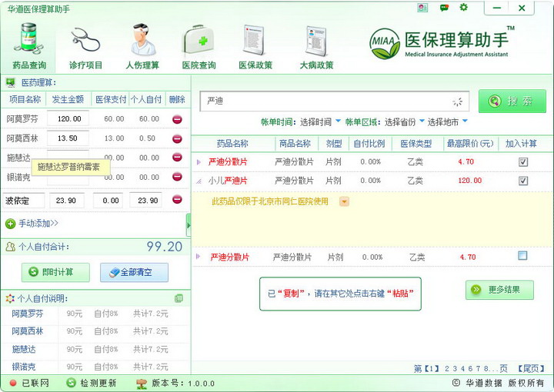The height and width of the screenshot is (392, 554).
Task: Switch to 医院查询 medical kit tab
Action: (x=199, y=46)
